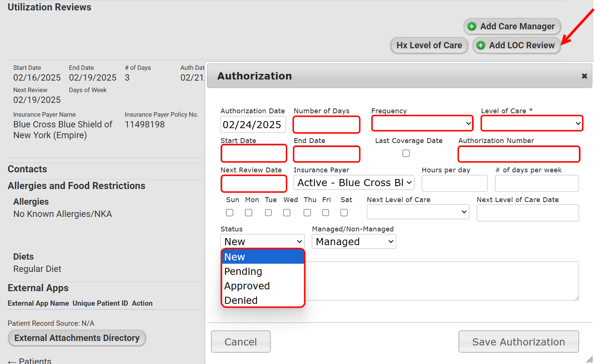Click the green plus Add Care Manager icon
The height and width of the screenshot is (364, 595).
472,26
